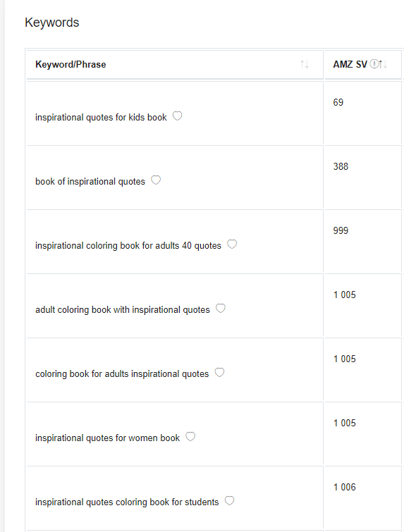Toggle heart for 'adult coloring book with inspirational quotes'

click(x=221, y=309)
